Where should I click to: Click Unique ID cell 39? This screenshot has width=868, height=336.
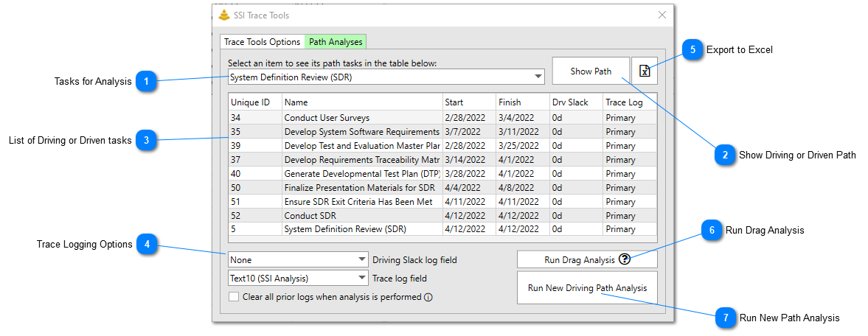(x=255, y=146)
